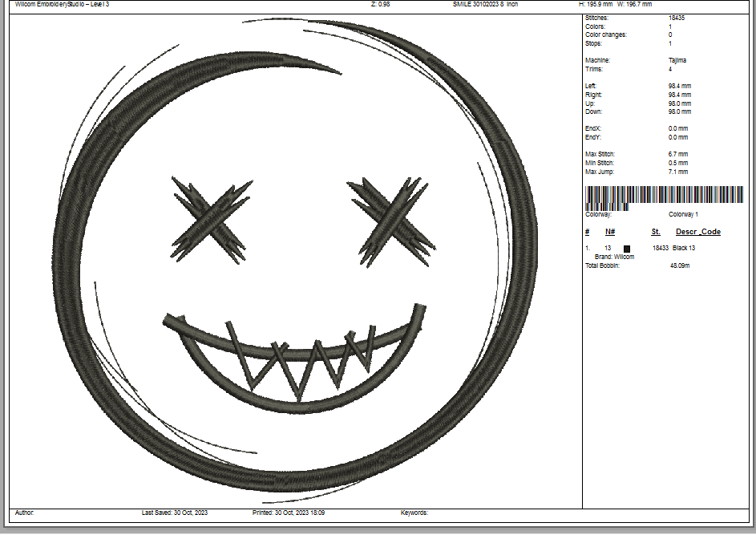The image size is (756, 535).
Task: Click the Z: 0.98 zoom value
Action: (381, 4)
